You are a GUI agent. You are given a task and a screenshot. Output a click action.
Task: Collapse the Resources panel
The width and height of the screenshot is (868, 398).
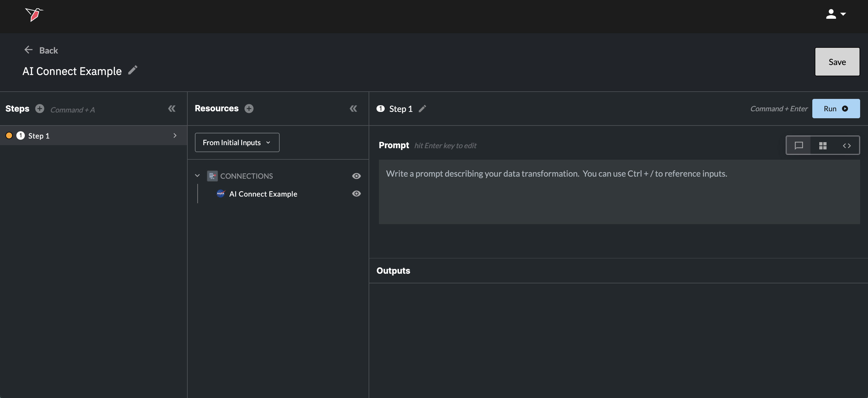coord(353,109)
